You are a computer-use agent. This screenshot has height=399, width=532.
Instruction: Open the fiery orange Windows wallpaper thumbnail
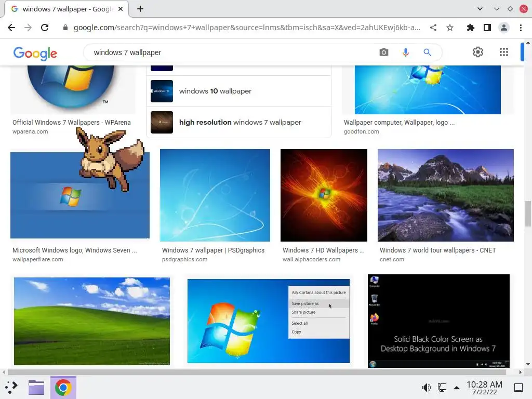(x=324, y=195)
